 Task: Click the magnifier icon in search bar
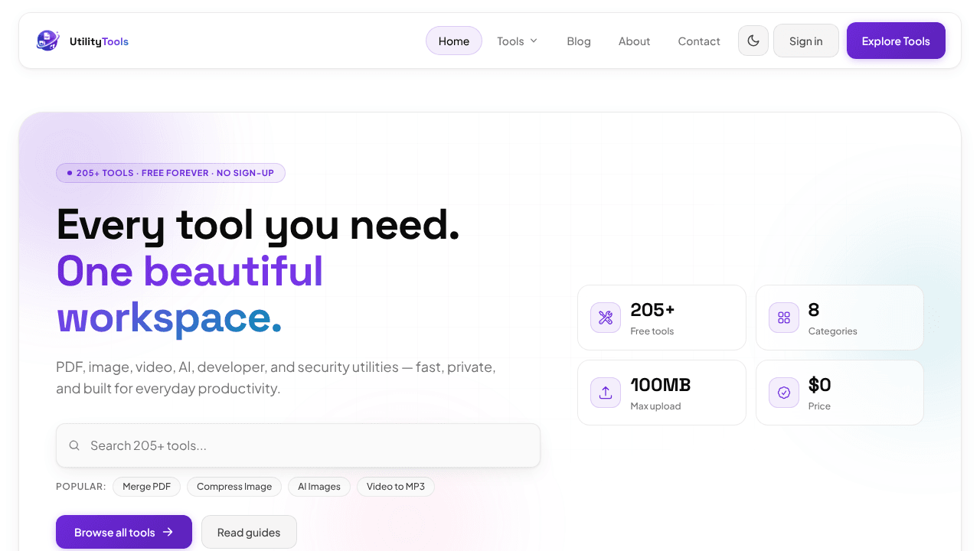[x=74, y=445]
